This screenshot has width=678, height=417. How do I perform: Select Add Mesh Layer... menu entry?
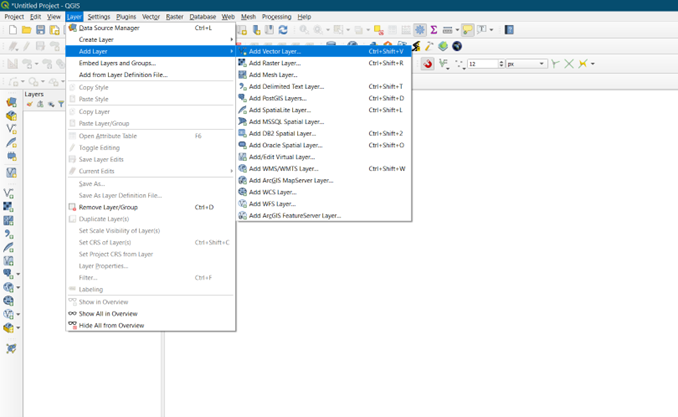(324, 74)
